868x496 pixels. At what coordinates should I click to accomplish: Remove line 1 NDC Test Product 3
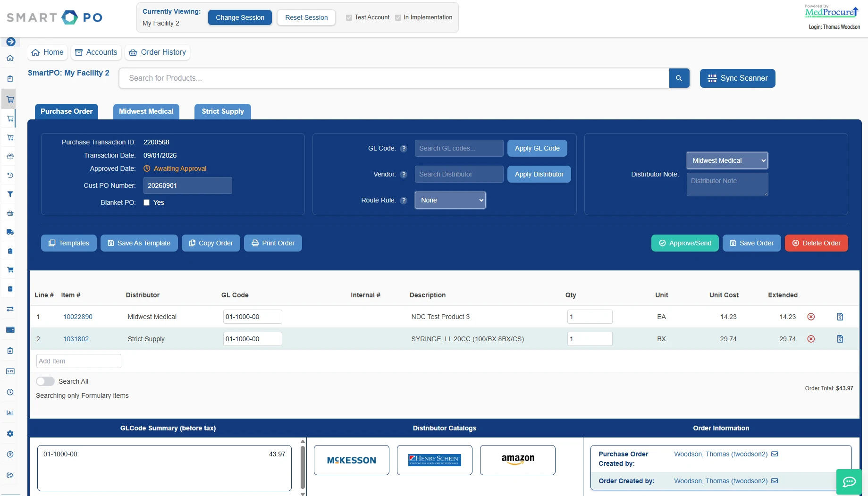[x=811, y=317]
